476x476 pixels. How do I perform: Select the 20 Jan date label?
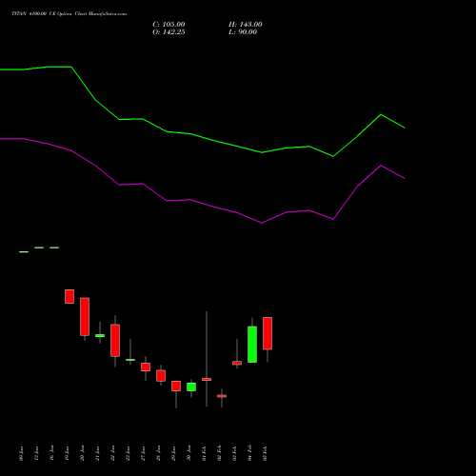click(83, 453)
